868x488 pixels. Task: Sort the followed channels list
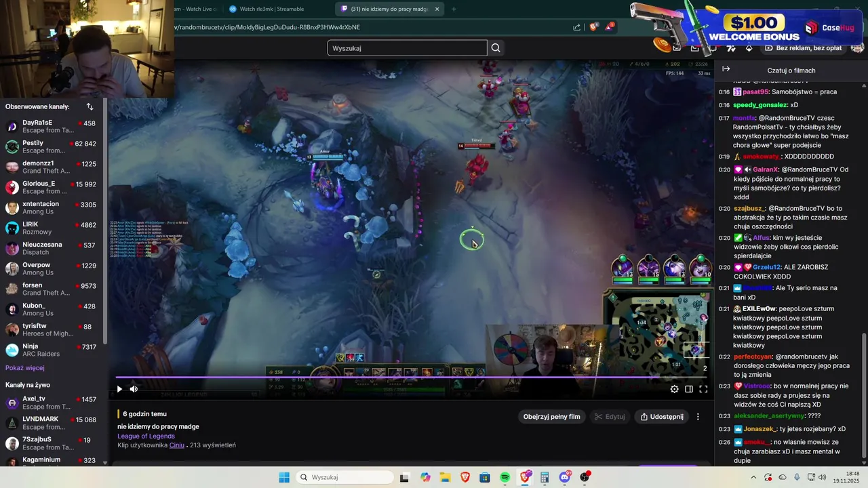pos(90,106)
